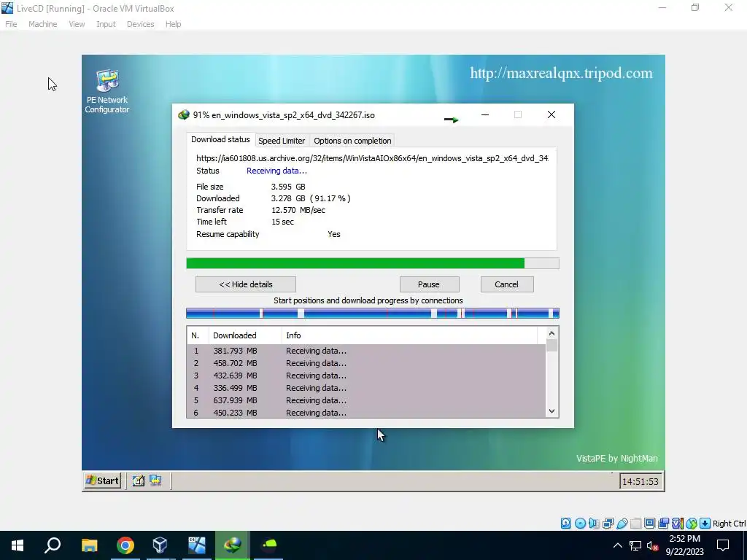
Task: Pause the ISO download
Action: [429, 284]
